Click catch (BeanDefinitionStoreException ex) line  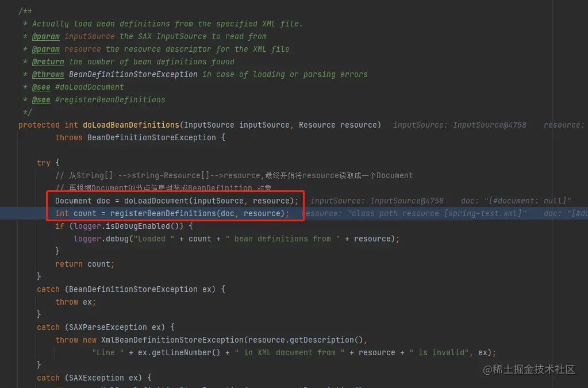tap(131, 289)
